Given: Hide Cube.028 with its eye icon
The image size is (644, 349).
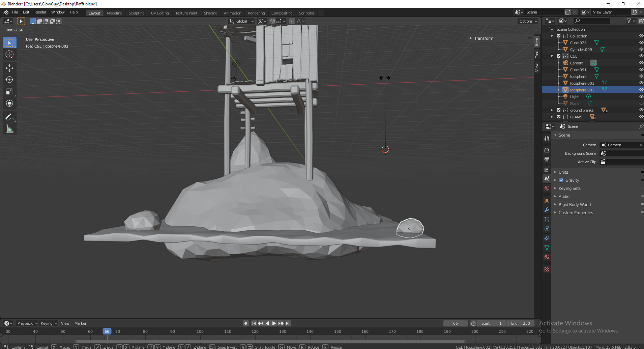Looking at the screenshot, I should [641, 43].
